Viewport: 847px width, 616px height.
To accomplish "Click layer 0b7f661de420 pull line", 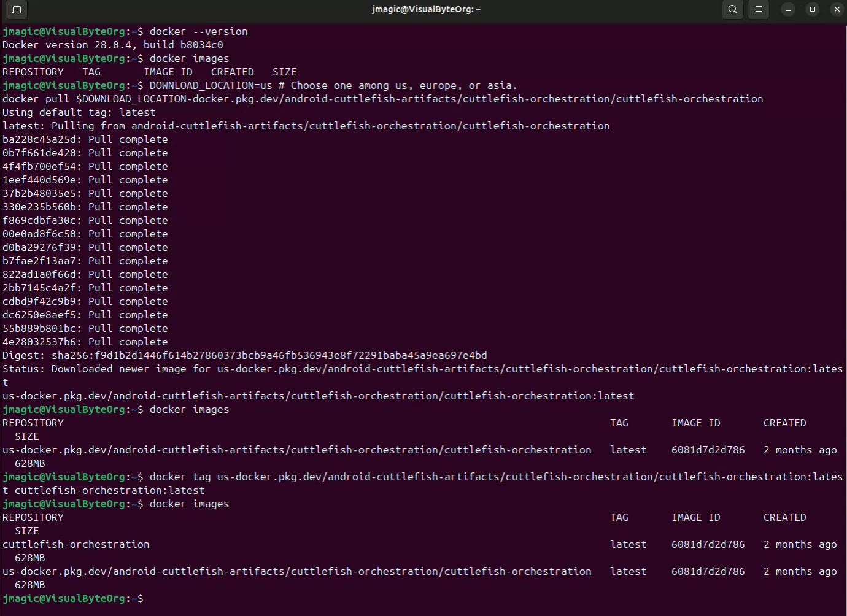I will [x=85, y=153].
